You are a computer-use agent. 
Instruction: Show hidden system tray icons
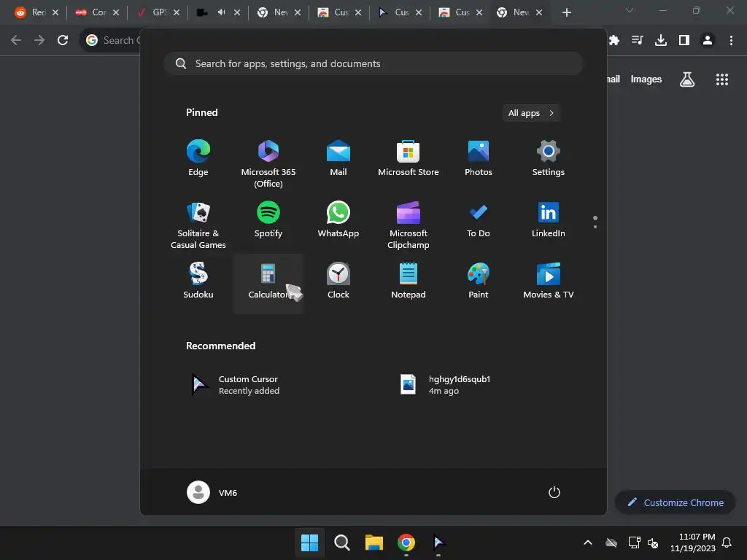588,542
